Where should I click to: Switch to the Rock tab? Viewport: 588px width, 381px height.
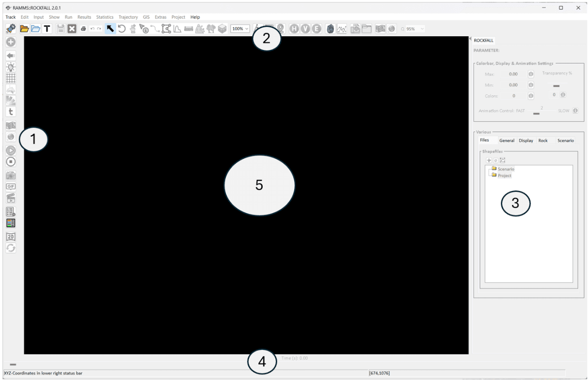[x=543, y=141]
